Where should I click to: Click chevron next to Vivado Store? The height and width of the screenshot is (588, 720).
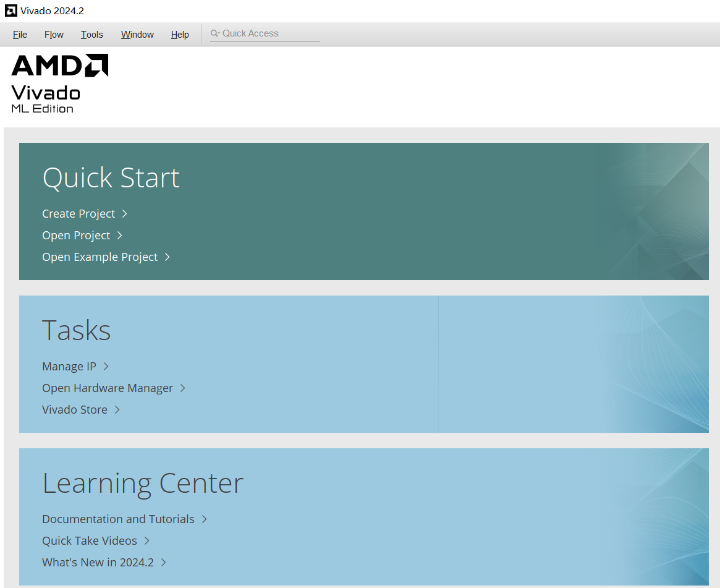[117, 409]
